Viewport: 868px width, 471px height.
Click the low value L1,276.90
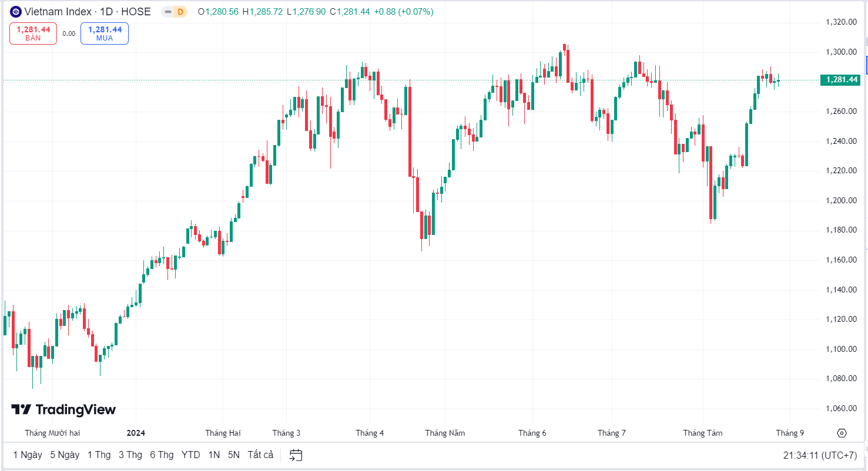click(x=306, y=12)
